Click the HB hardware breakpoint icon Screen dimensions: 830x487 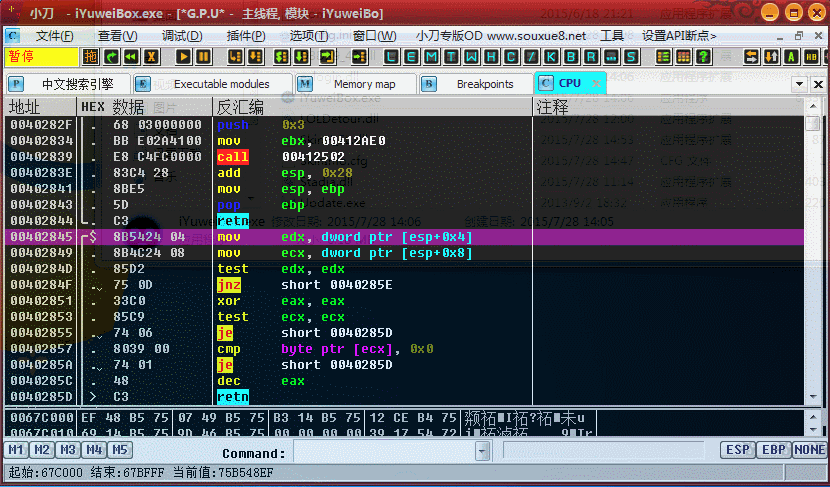coord(811,57)
